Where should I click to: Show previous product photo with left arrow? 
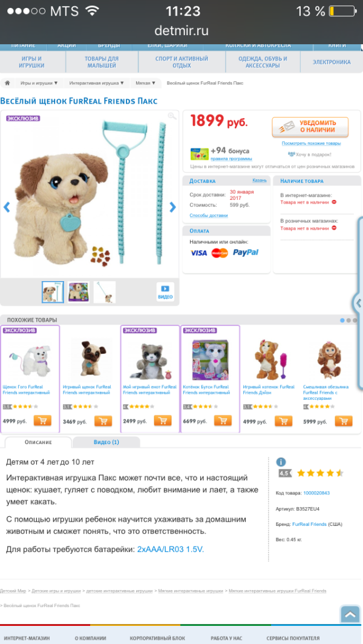[7, 207]
